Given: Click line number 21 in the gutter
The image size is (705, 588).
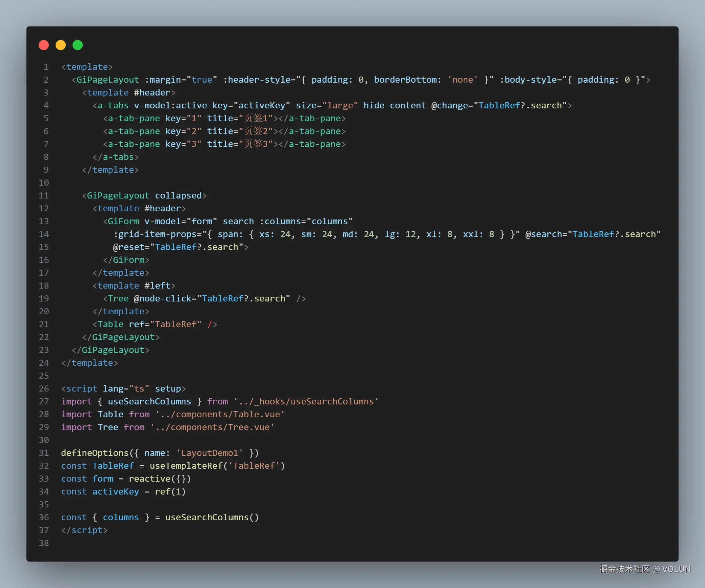Looking at the screenshot, I should pyautogui.click(x=43, y=324).
